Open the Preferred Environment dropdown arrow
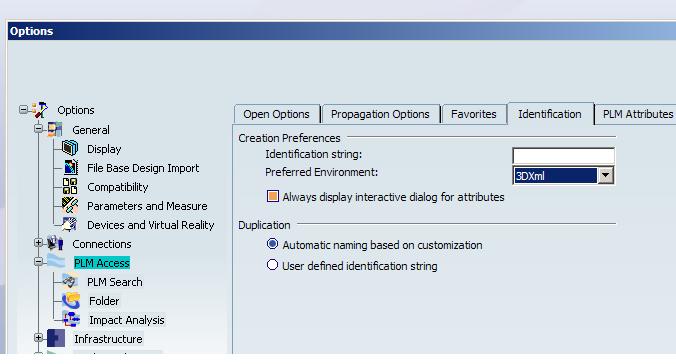The height and width of the screenshot is (364, 676). click(x=606, y=176)
